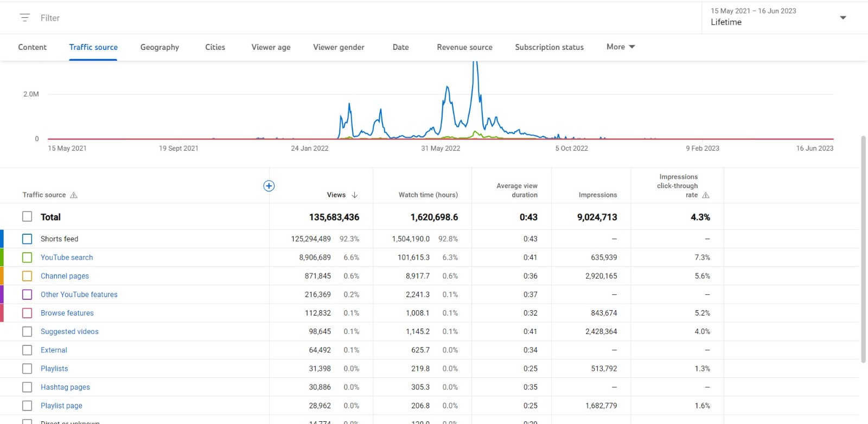The width and height of the screenshot is (868, 424).
Task: Click the add metric plus icon
Action: click(269, 186)
